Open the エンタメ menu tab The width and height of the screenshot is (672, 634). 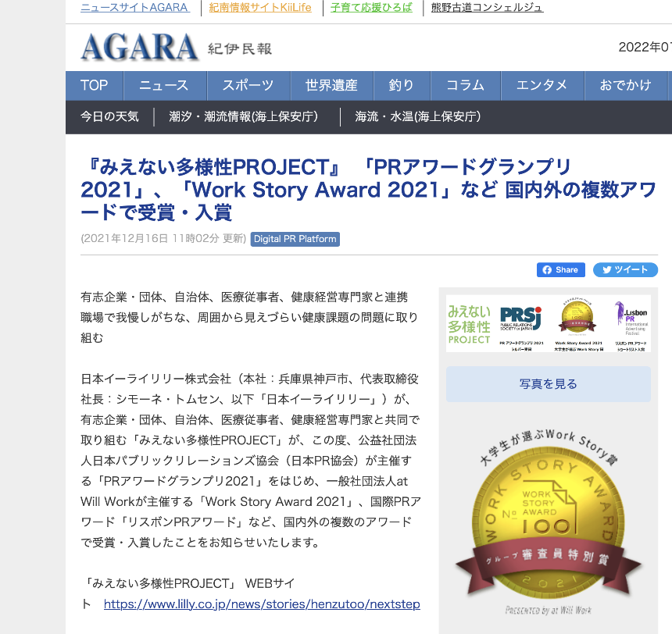[542, 86]
